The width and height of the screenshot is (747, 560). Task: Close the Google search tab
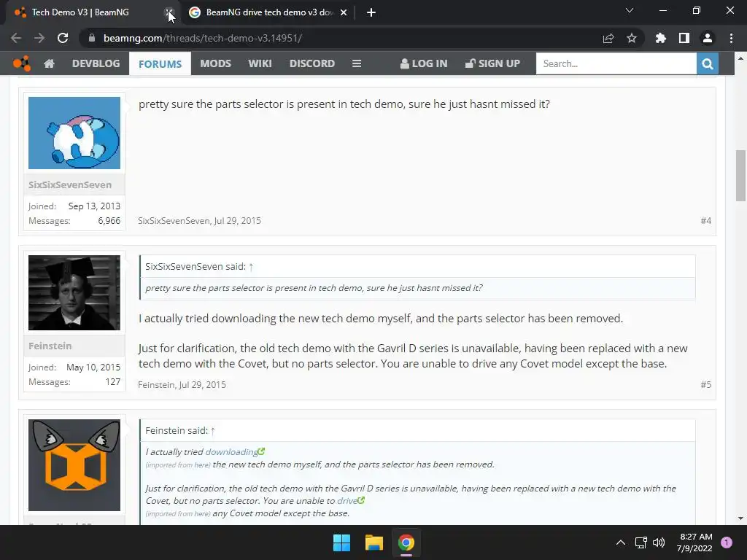click(344, 12)
